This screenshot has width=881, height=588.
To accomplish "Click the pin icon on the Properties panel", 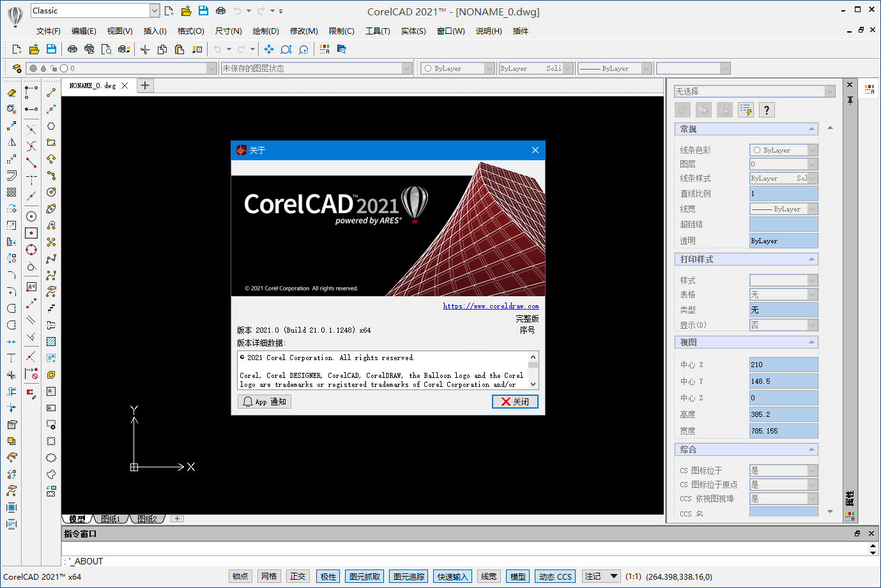I will pos(850,100).
